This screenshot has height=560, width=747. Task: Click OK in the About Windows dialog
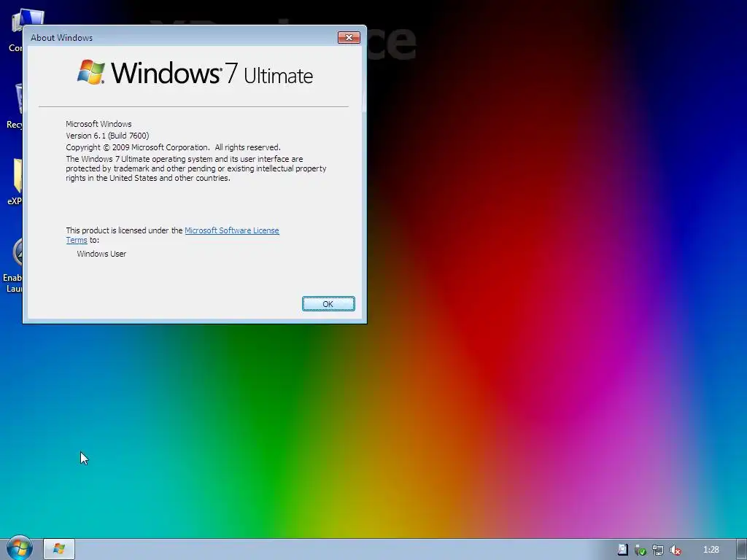tap(328, 304)
